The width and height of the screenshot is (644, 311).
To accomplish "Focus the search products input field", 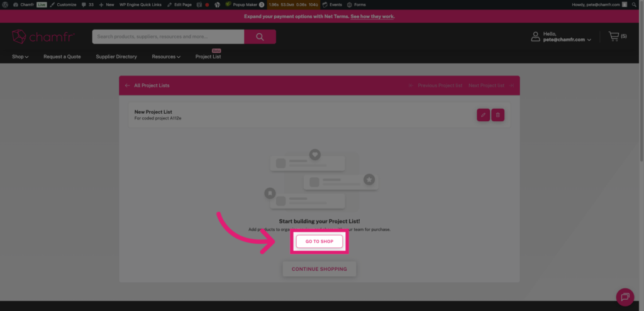I will click(x=168, y=36).
